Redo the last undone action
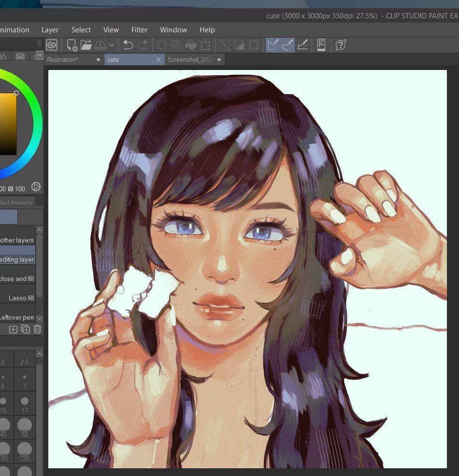The height and width of the screenshot is (476, 459). point(142,45)
